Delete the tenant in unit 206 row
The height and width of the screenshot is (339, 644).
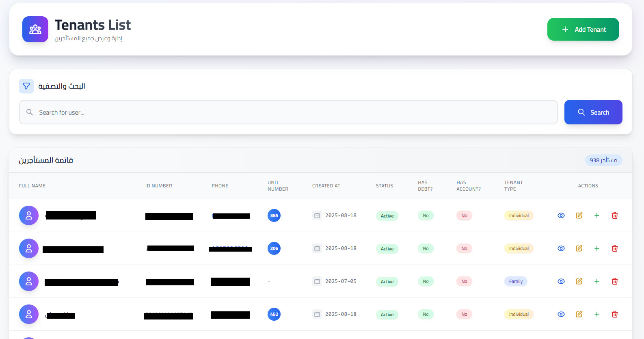[x=615, y=248]
